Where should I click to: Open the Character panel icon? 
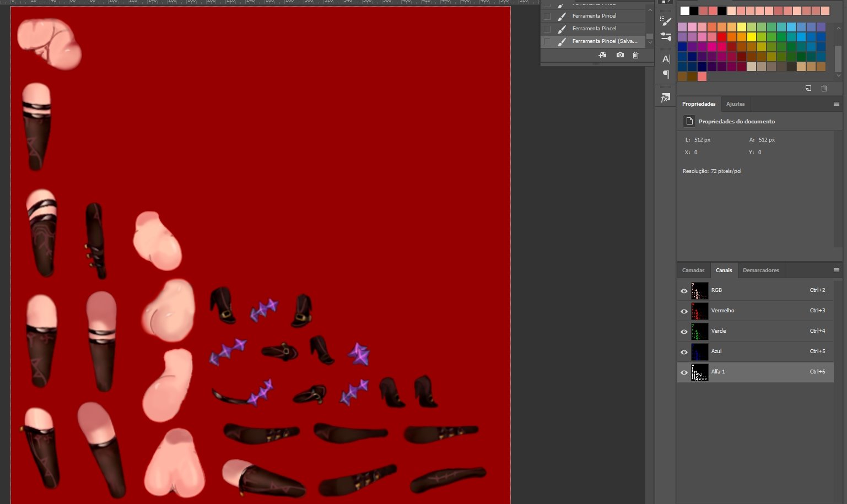[x=666, y=59]
